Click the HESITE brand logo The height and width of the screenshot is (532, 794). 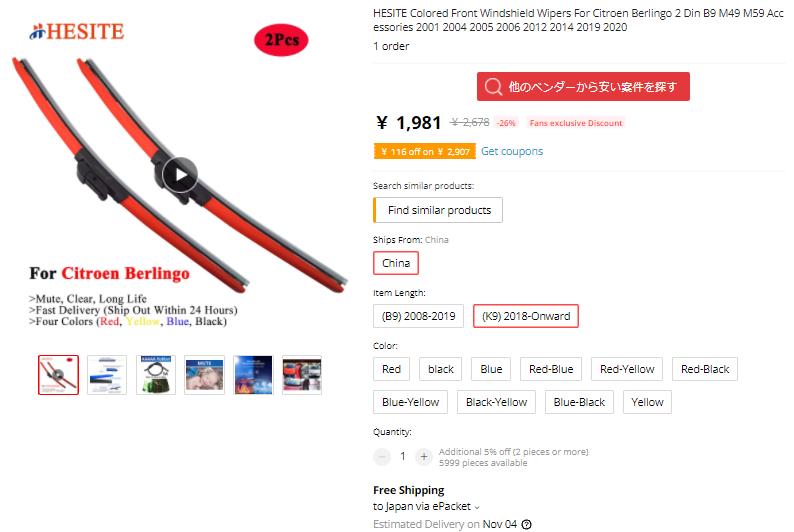(76, 31)
